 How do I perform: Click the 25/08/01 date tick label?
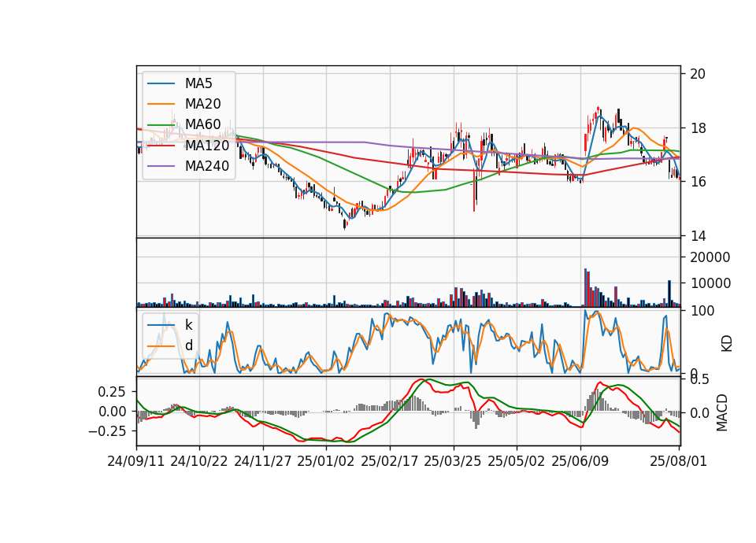click(678, 461)
